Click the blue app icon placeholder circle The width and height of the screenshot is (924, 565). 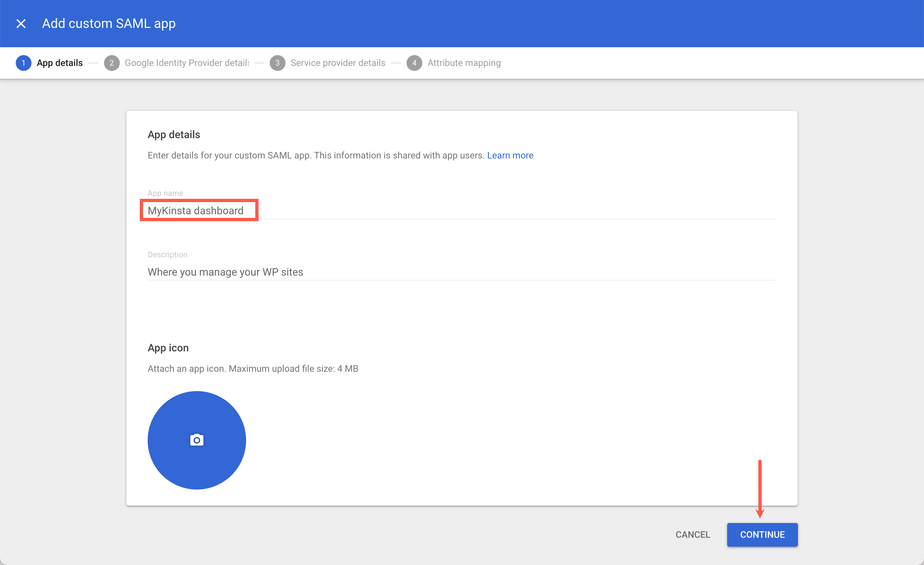[x=197, y=440]
